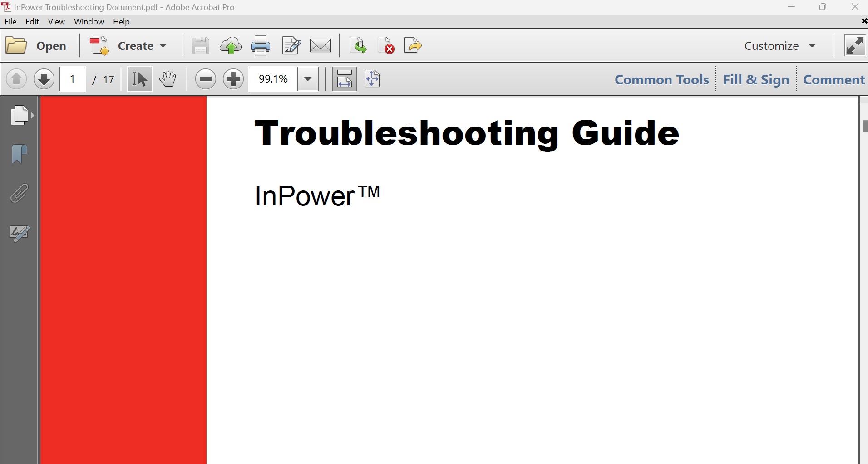Save the file using the floppy disk icon

pos(200,46)
